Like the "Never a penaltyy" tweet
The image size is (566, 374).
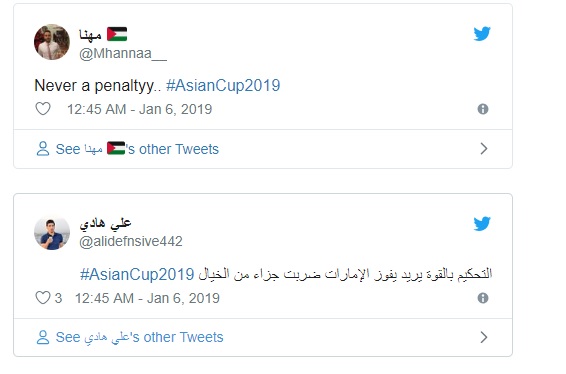pos(43,109)
